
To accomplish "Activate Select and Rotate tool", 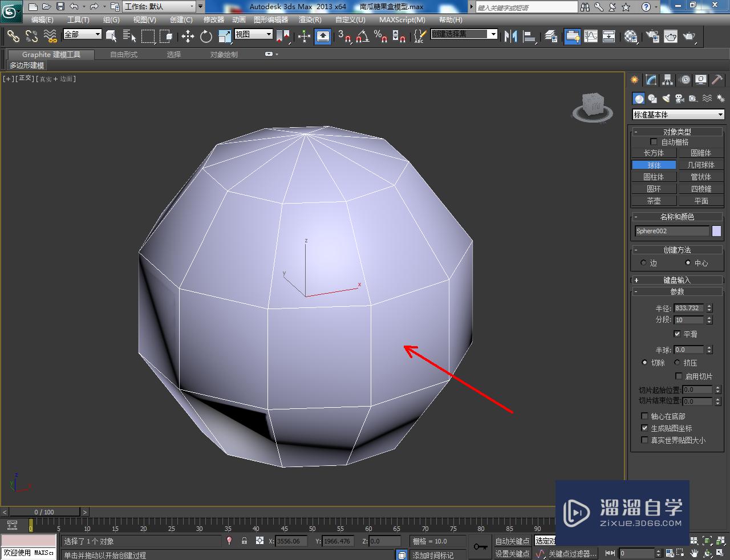I will 206,36.
